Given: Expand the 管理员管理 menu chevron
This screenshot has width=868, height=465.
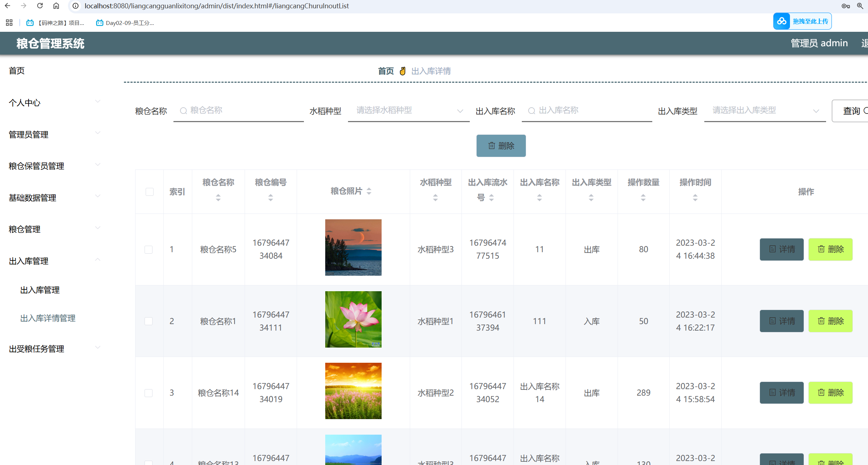Looking at the screenshot, I should click(x=98, y=133).
